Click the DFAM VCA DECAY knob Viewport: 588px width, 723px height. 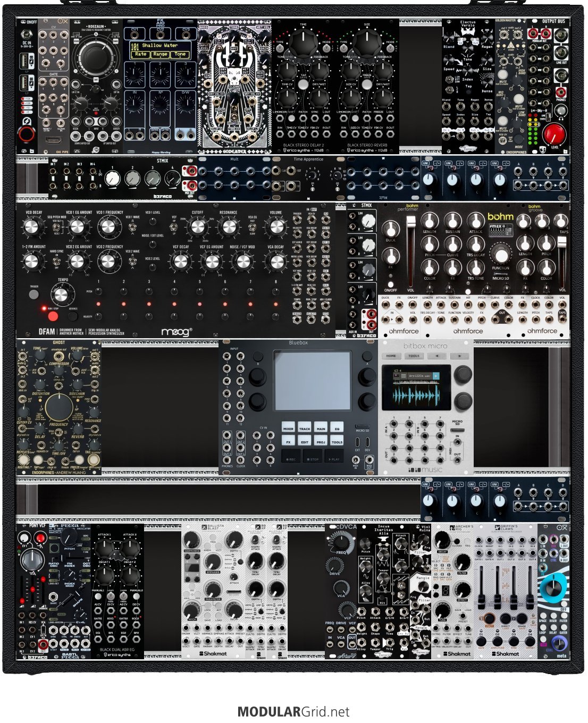click(276, 262)
